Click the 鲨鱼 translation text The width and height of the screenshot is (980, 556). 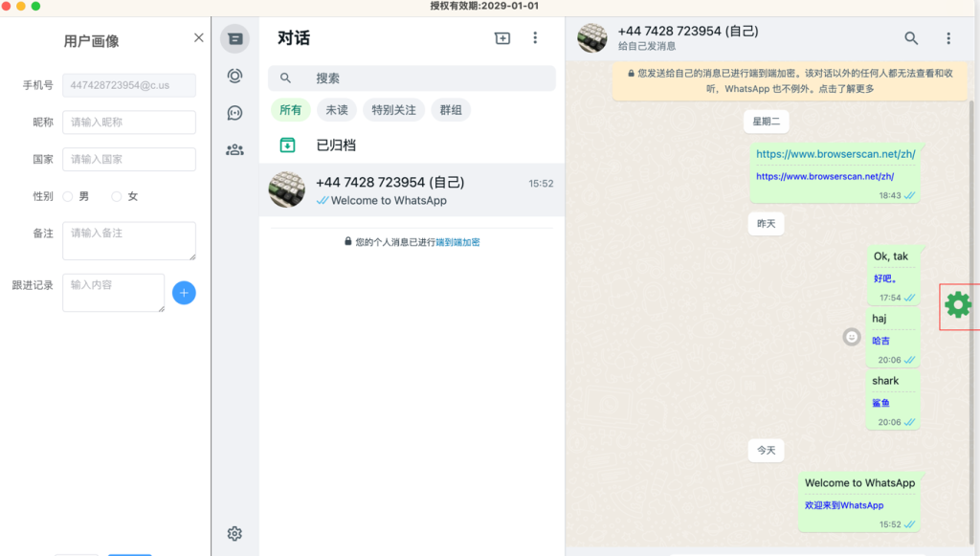click(881, 403)
